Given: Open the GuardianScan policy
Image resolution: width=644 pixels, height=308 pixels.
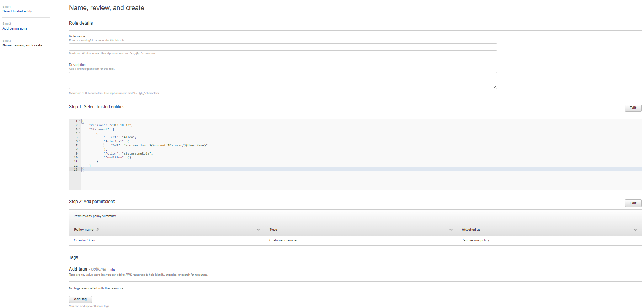Looking at the screenshot, I should [x=85, y=240].
